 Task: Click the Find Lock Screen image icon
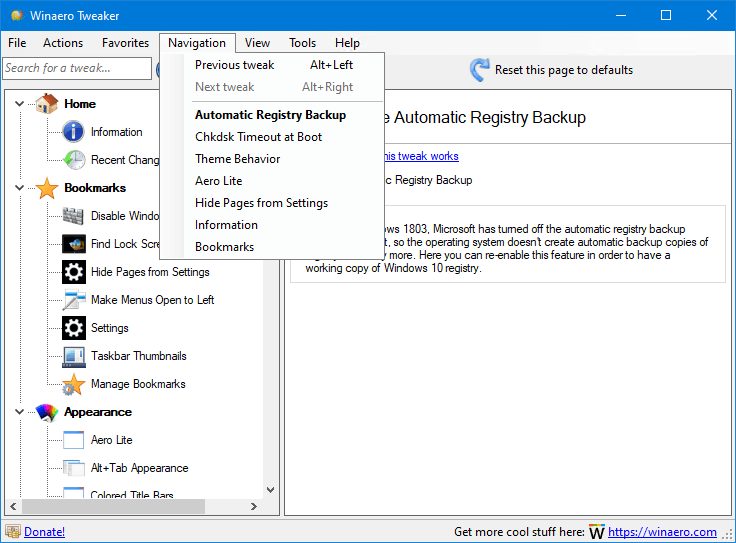74,244
